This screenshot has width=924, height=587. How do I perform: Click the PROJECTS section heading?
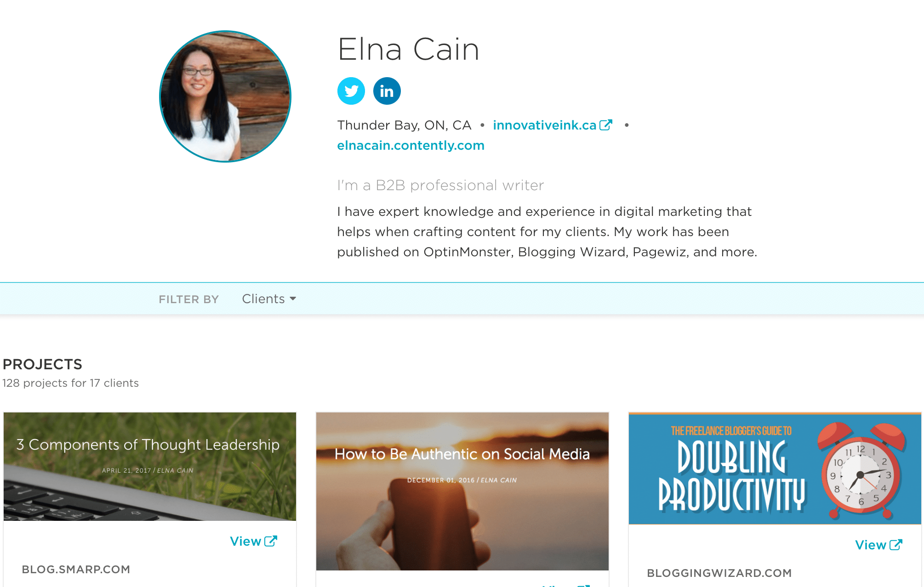click(42, 364)
